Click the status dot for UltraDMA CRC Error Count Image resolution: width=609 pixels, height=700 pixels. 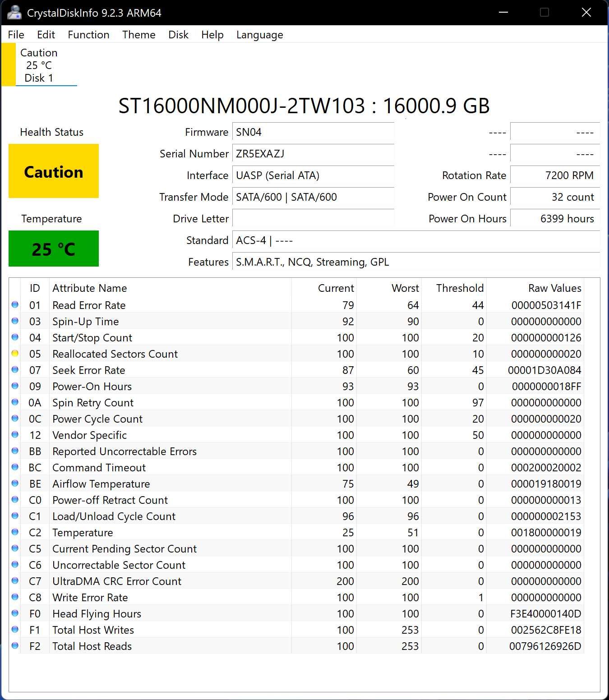coord(15,581)
